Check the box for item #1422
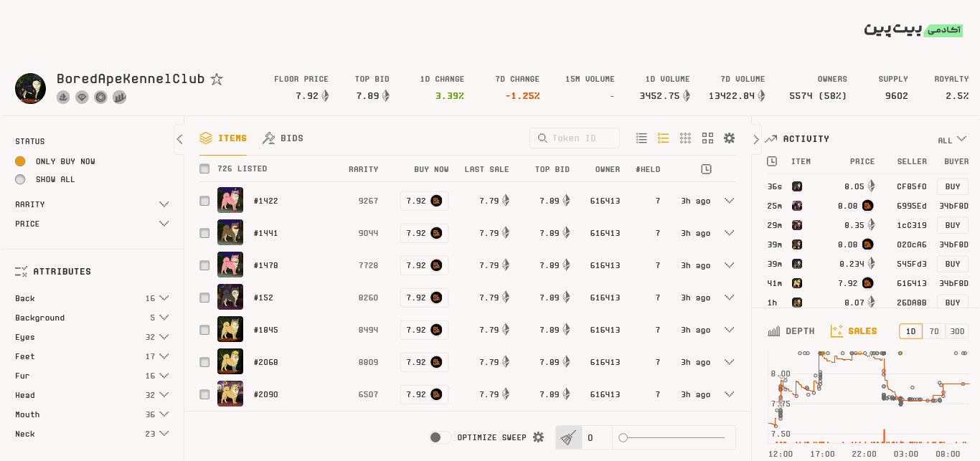The width and height of the screenshot is (980, 461). (x=204, y=201)
